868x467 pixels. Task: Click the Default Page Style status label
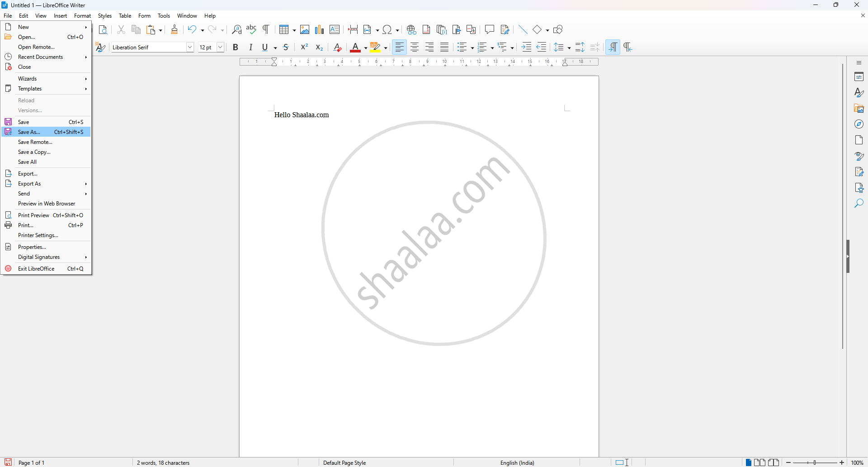[344, 462]
